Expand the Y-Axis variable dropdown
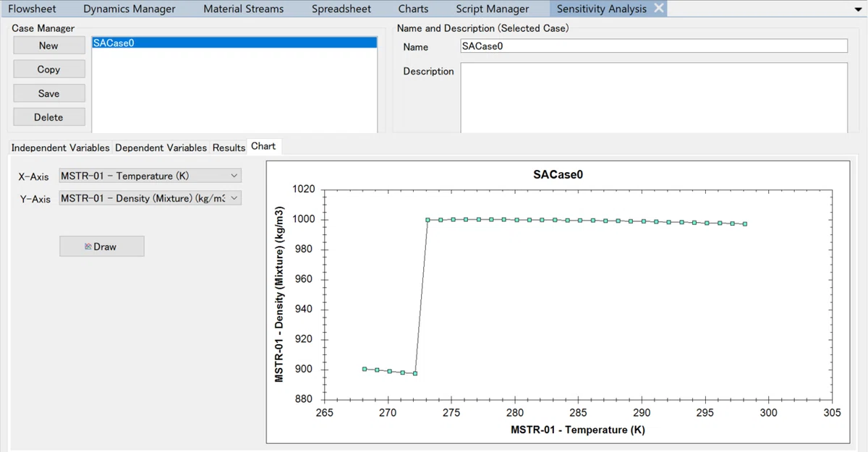This screenshot has height=452, width=868. [233, 198]
